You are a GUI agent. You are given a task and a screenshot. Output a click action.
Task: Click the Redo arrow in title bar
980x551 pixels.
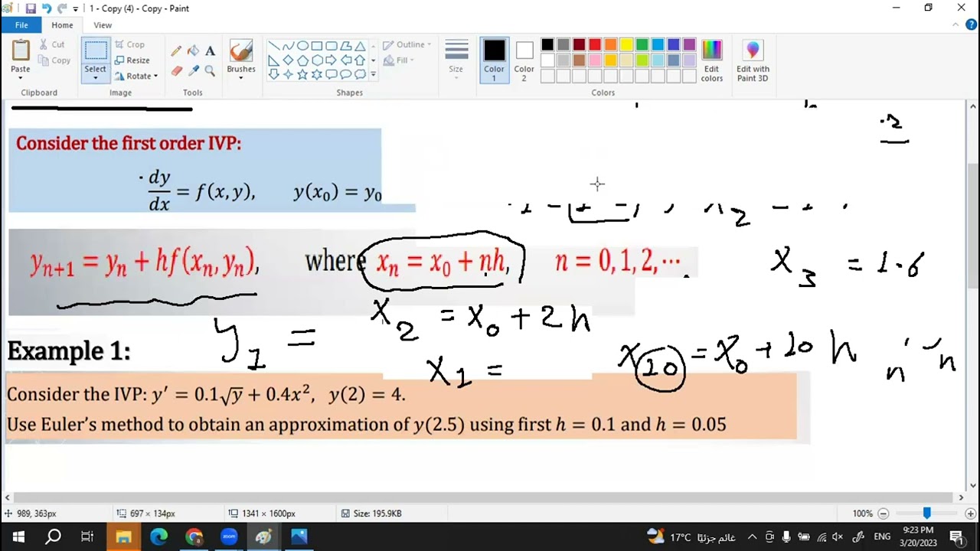coord(62,8)
